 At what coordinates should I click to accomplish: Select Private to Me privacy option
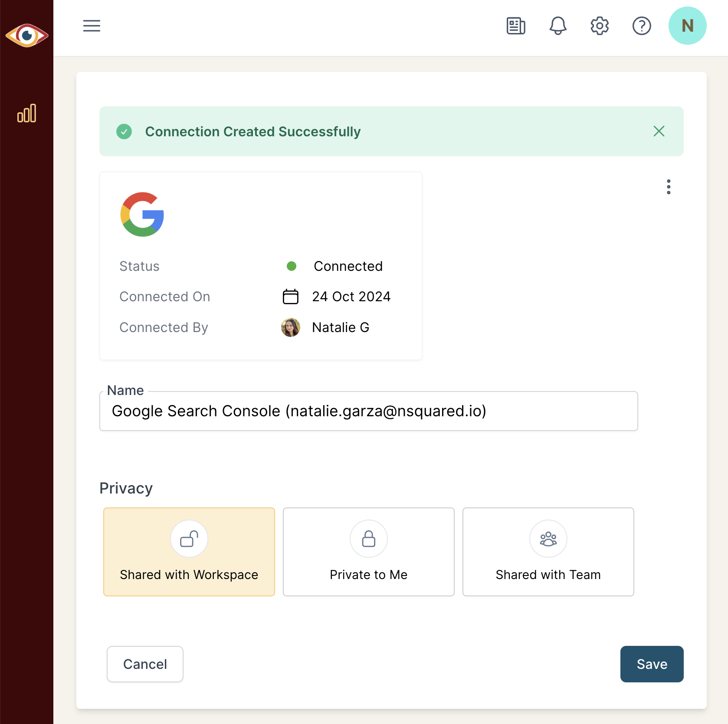pyautogui.click(x=368, y=552)
